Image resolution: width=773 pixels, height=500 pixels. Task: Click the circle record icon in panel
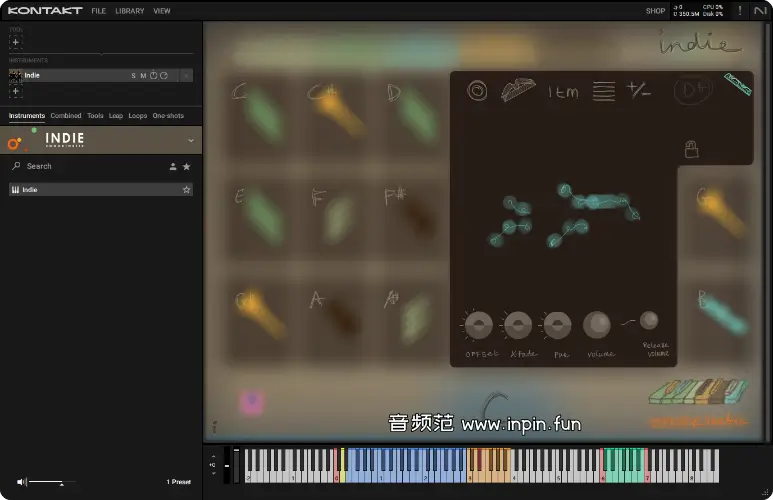point(477,91)
